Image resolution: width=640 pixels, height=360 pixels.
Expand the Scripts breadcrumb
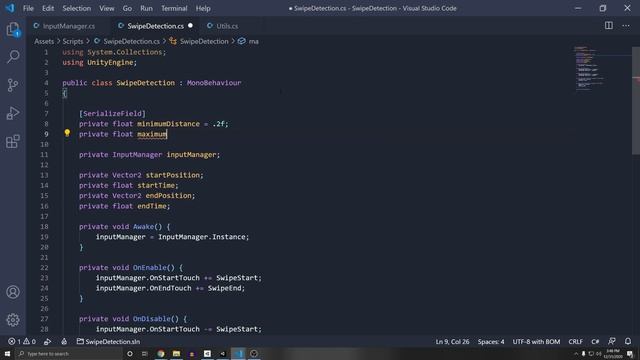(x=73, y=41)
